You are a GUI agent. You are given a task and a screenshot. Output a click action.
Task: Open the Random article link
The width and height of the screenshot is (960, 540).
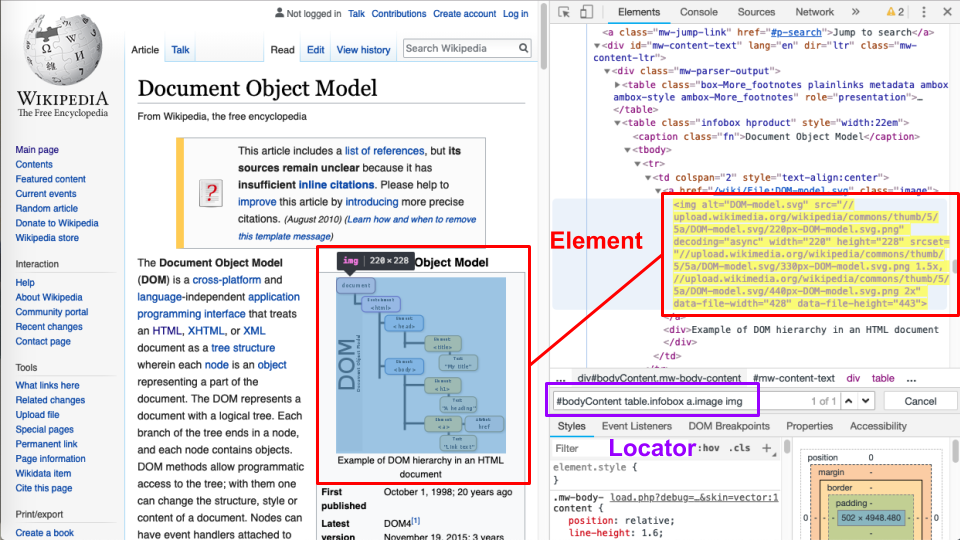tap(47, 208)
